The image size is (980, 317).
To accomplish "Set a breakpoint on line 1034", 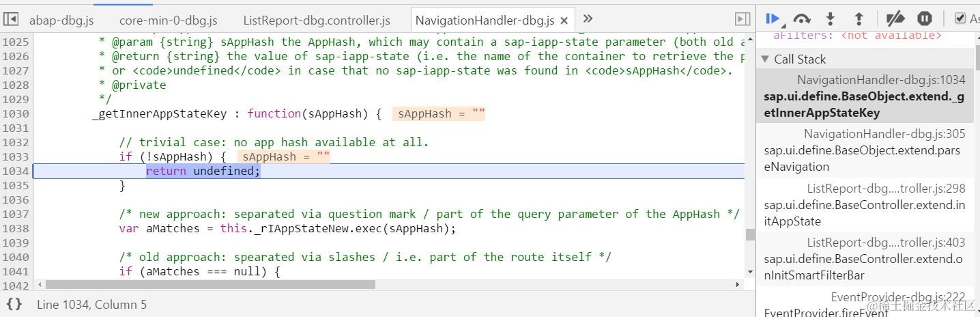I will (x=16, y=171).
